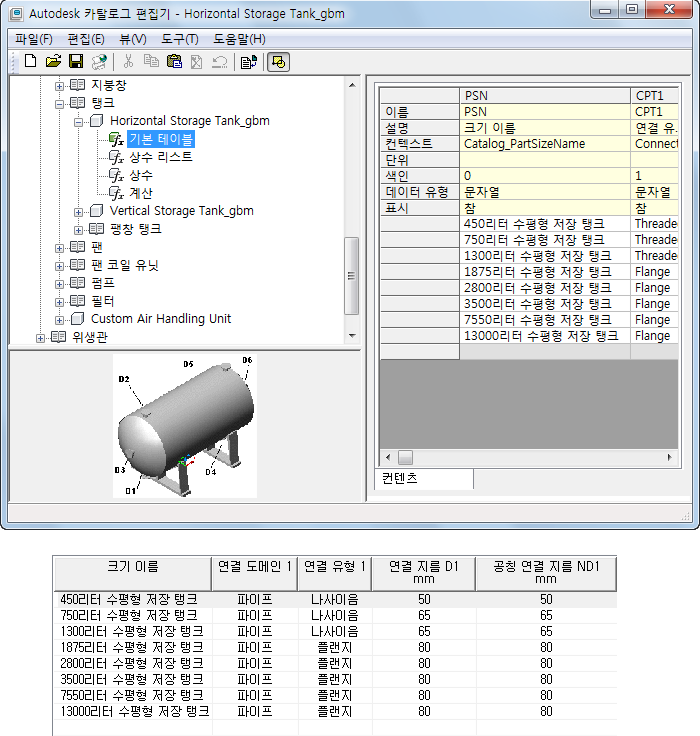This screenshot has width=700, height=736.
Task: Click the Copy toolbar icon
Action: pyautogui.click(x=151, y=61)
